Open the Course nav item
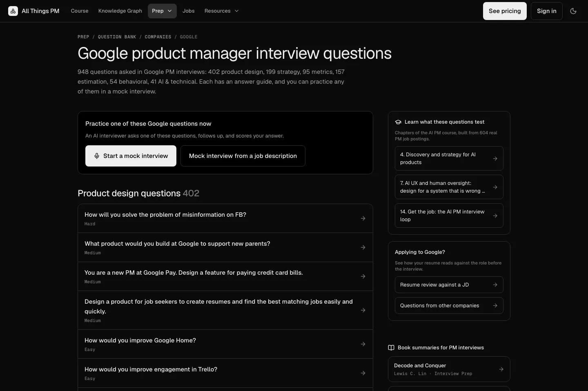The height and width of the screenshot is (391, 588). point(80,11)
